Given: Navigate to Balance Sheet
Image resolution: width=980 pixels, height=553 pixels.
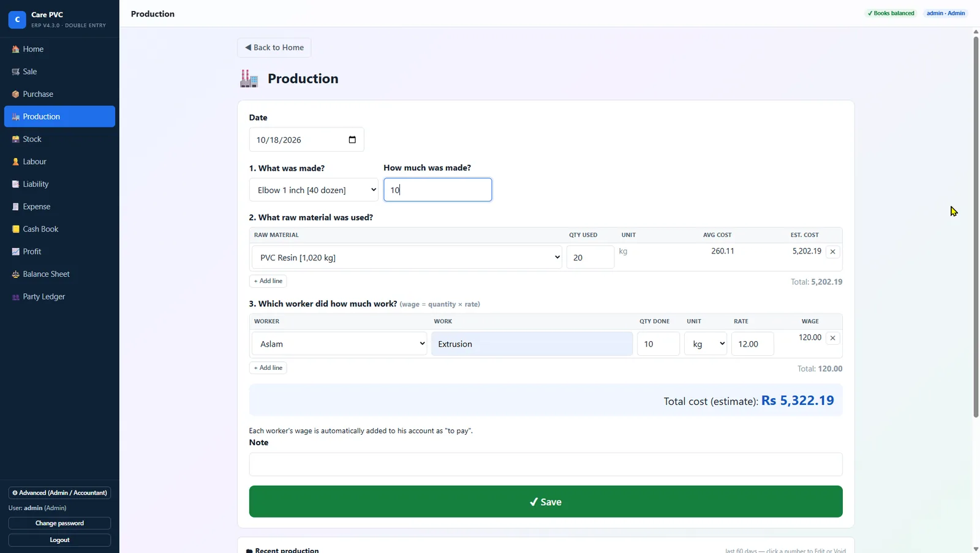Looking at the screenshot, I should 59,274.
